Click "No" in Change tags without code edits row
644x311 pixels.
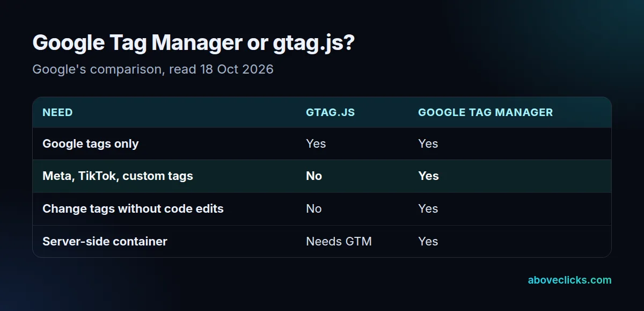[314, 208]
